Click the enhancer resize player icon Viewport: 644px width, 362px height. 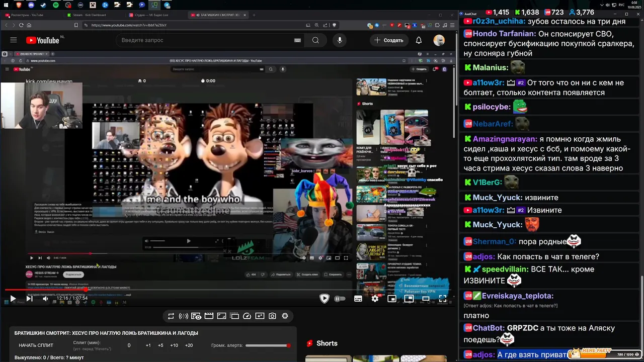coord(221,316)
